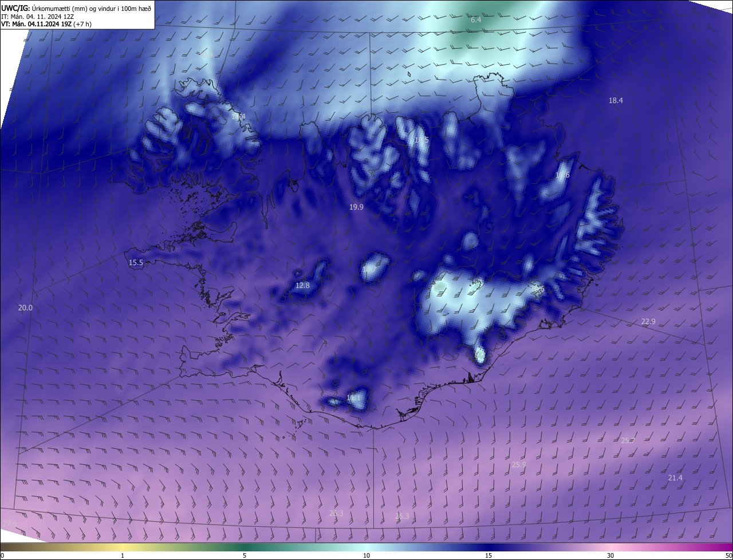Click the UWC/IG Úrkomumætti title text

pyautogui.click(x=77, y=8)
